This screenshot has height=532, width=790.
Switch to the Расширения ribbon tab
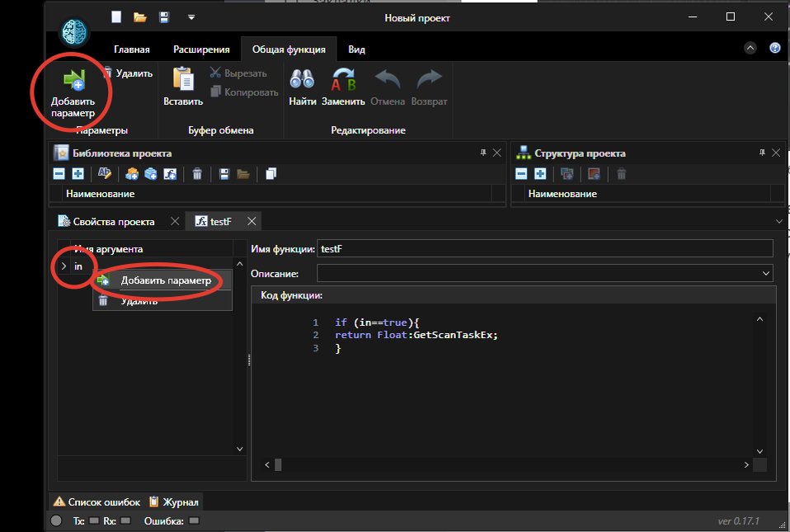point(201,49)
